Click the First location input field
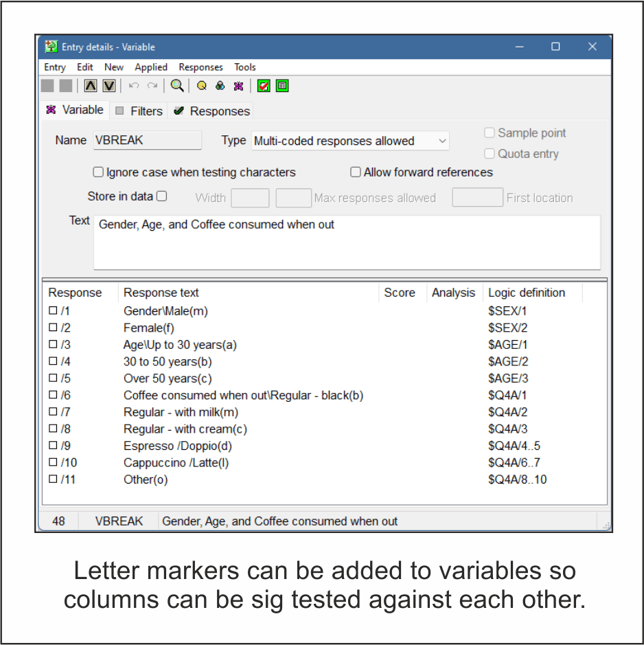Screen dimensions: 644x645 pos(477,197)
